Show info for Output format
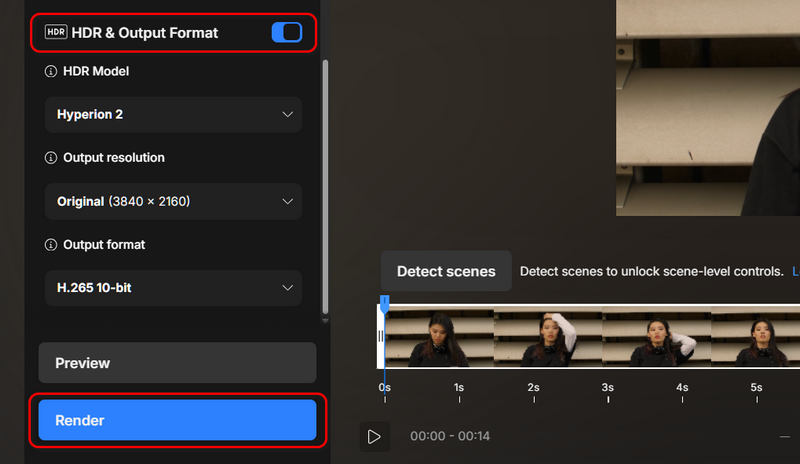This screenshot has width=800, height=464. (51, 245)
